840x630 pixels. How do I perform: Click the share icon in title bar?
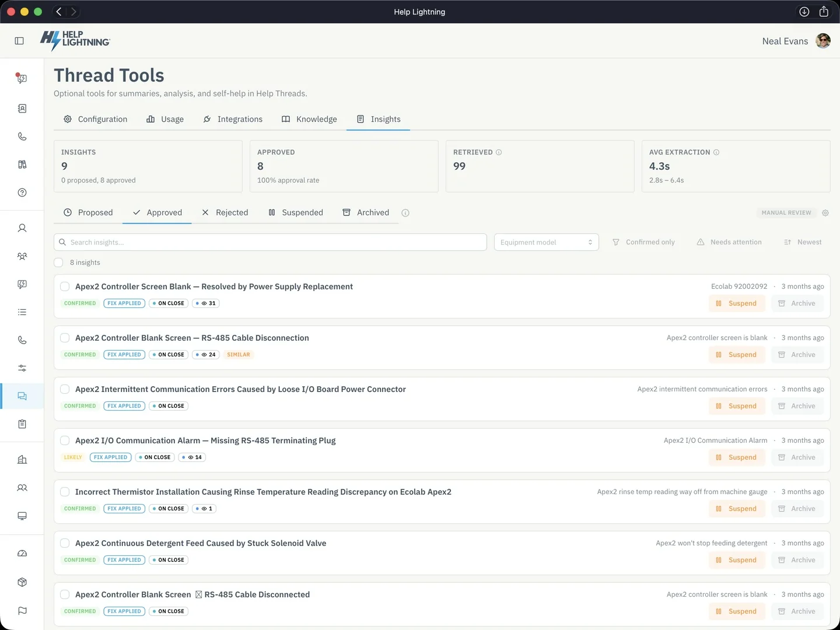pyautogui.click(x=824, y=12)
